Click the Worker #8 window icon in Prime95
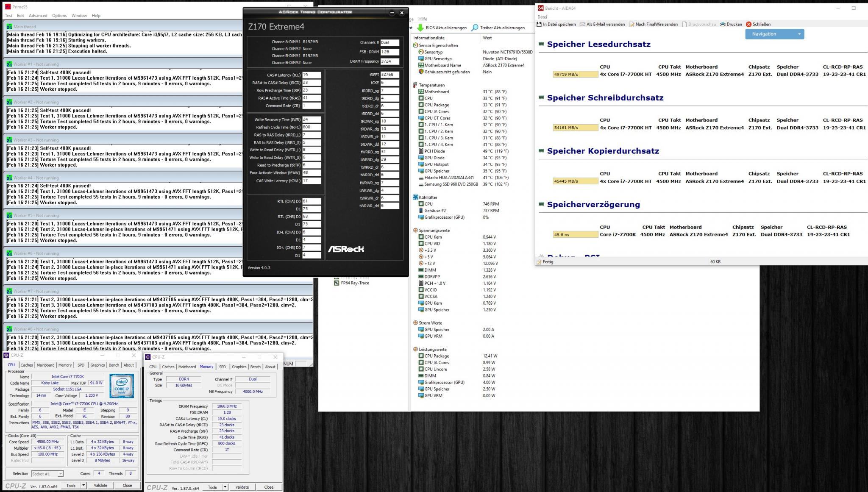 9,329
